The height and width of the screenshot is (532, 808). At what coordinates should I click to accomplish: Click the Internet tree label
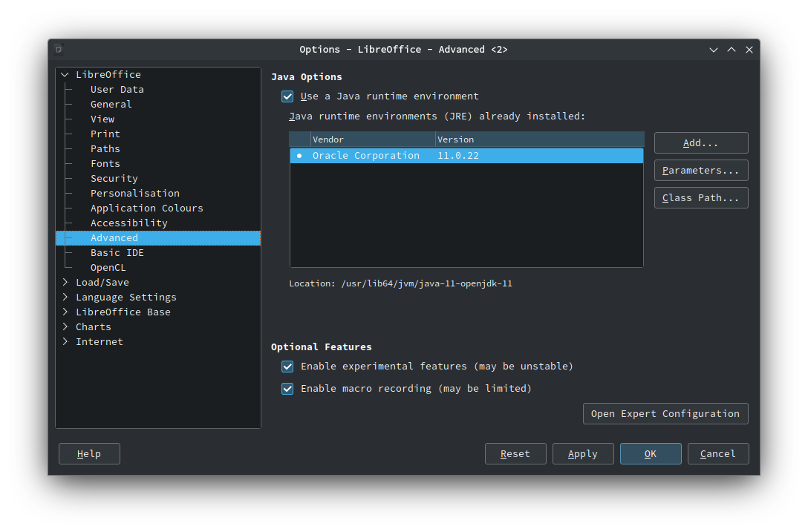click(x=99, y=342)
